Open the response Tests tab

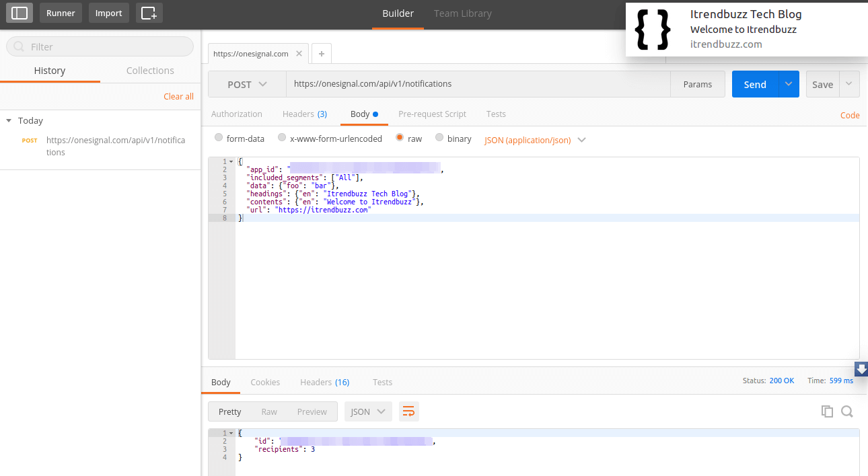pos(382,382)
